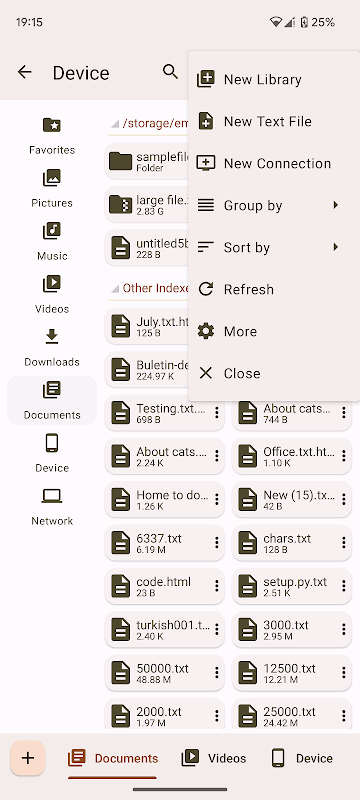Screen dimensions: 360x800
Task: Open the Music library icon
Action: 52,231
